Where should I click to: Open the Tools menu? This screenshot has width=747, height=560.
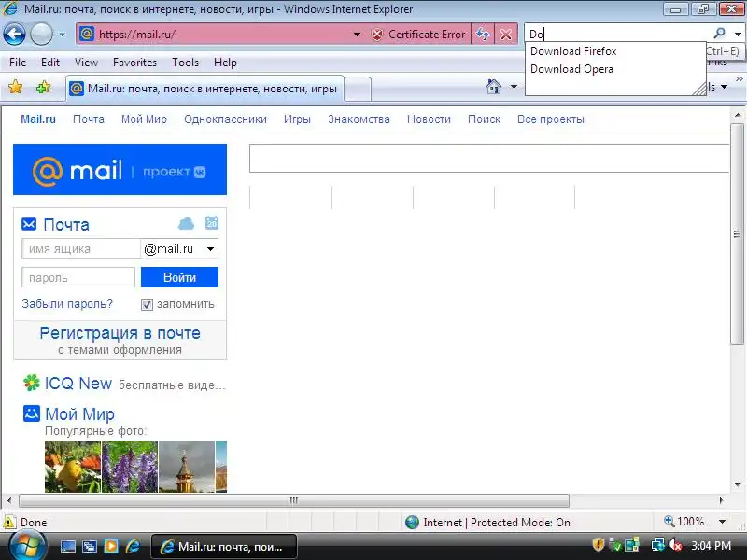coord(185,63)
